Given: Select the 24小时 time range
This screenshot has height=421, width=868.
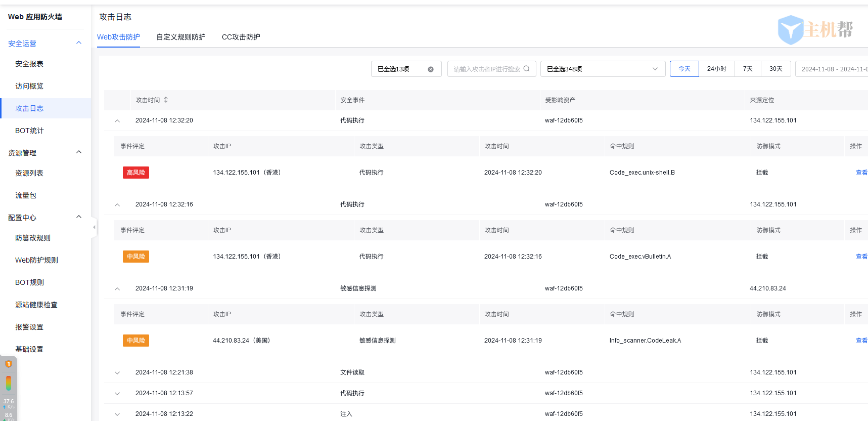Looking at the screenshot, I should [717, 69].
